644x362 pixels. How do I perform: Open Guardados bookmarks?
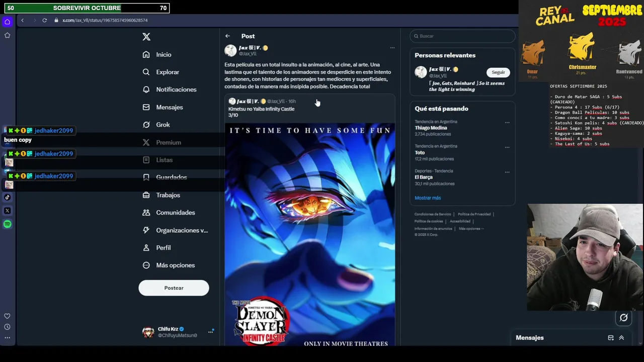[165, 177]
